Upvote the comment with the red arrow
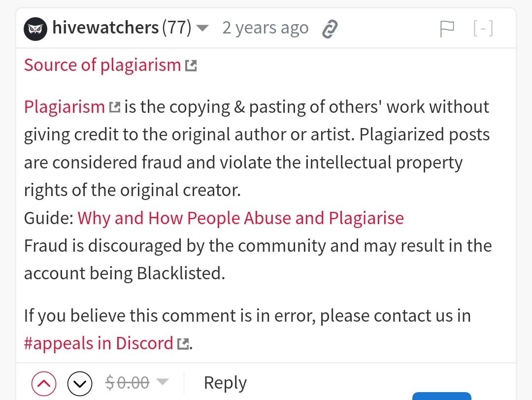 [x=44, y=384]
